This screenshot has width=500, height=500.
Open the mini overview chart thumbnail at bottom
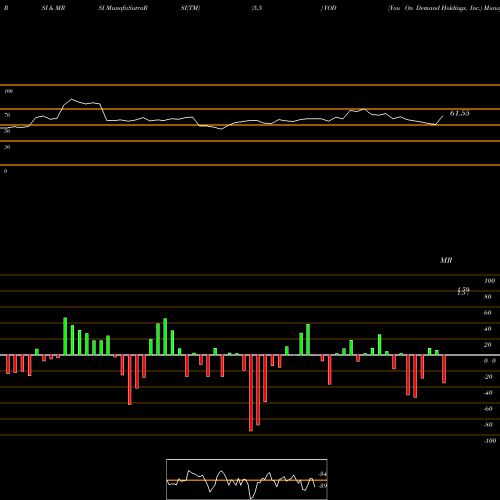[x=247, y=479]
